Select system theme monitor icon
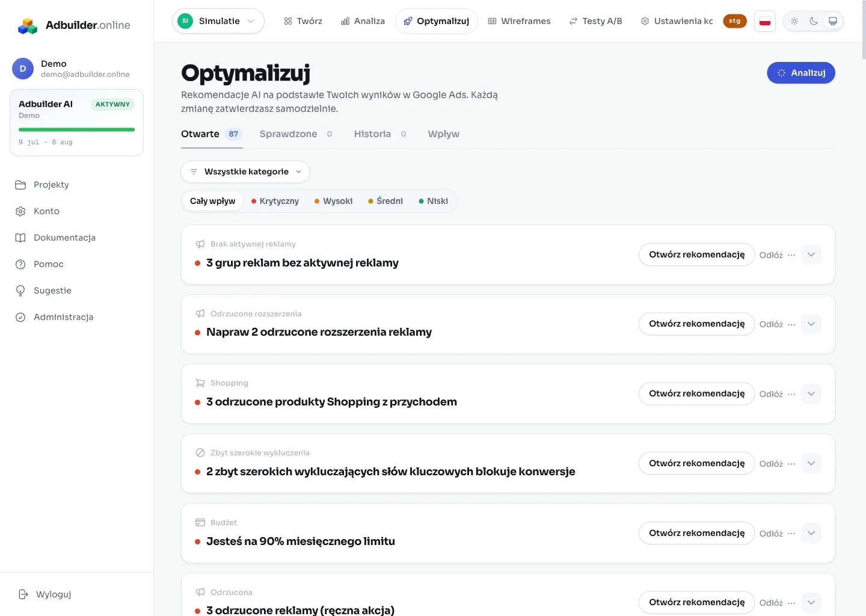 (x=833, y=21)
